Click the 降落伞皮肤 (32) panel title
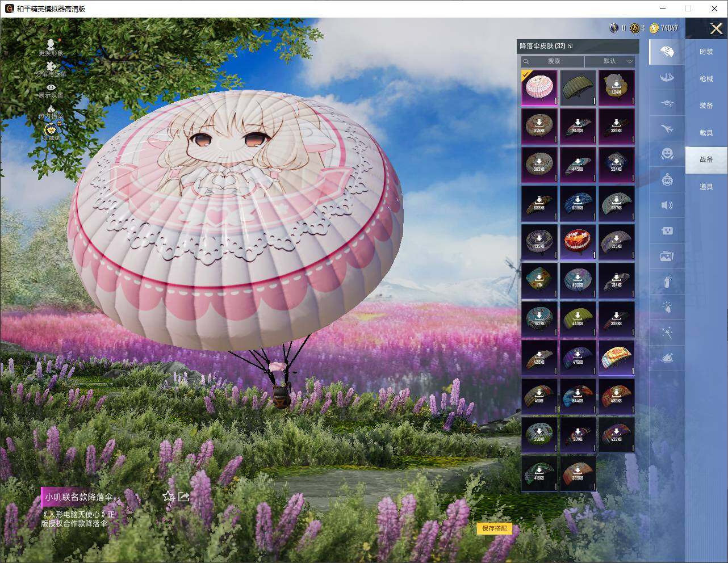The width and height of the screenshot is (728, 563). pos(543,46)
